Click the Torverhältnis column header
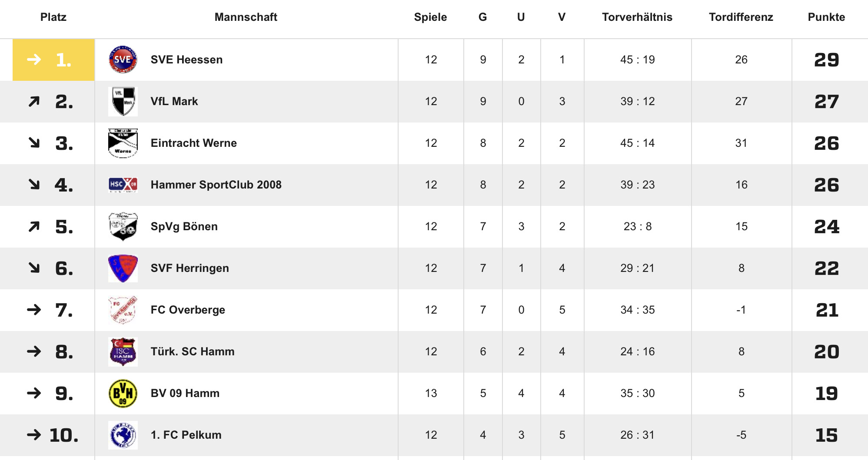This screenshot has height=460, width=868. (x=637, y=17)
